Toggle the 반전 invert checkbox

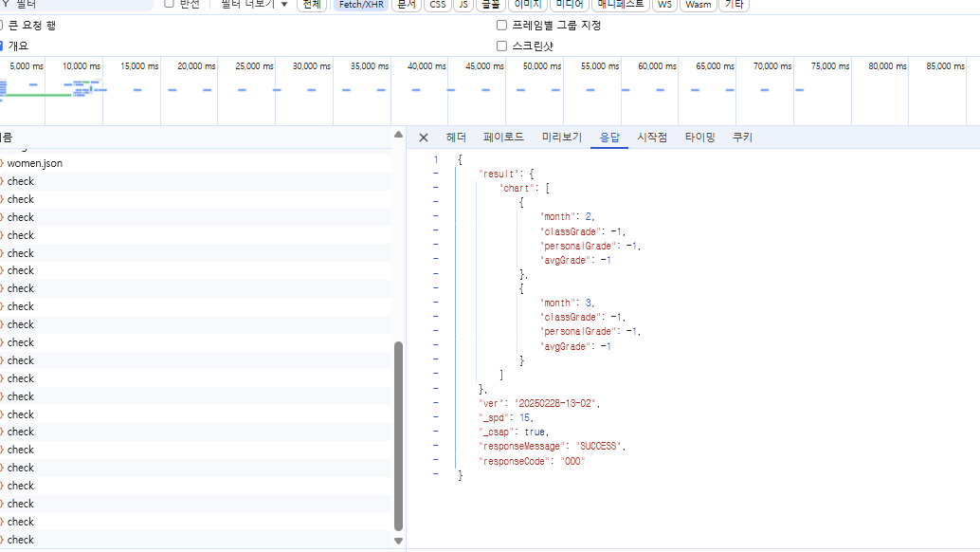169,4
